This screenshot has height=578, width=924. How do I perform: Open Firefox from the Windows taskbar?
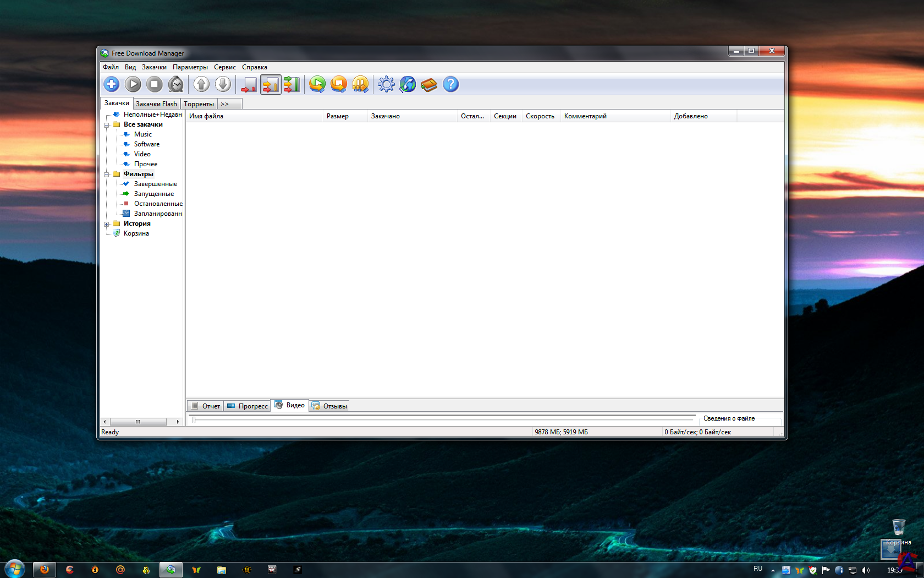coord(45,570)
